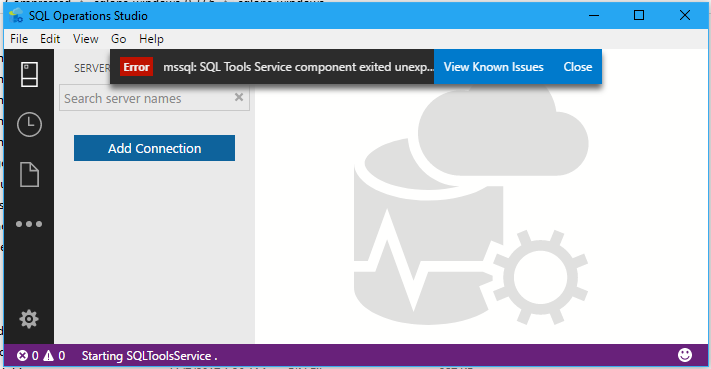Open the Explorer file icon
711x369 pixels.
pyautogui.click(x=29, y=175)
